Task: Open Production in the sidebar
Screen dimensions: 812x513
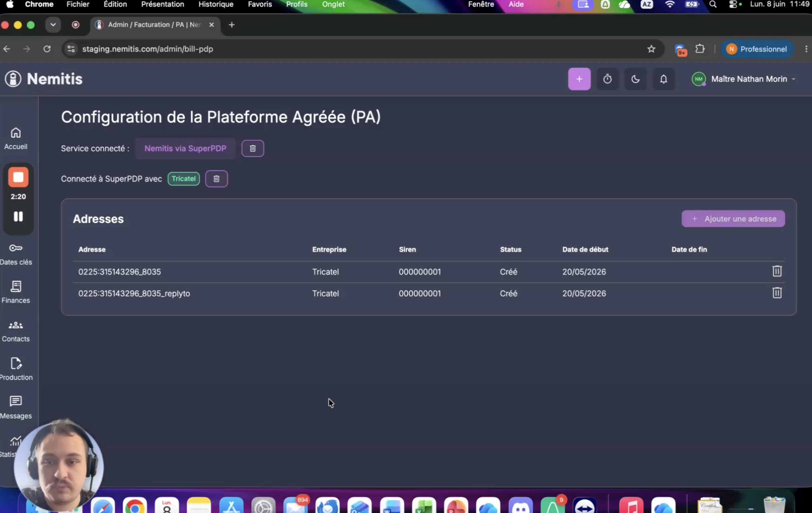Action: pos(16,369)
